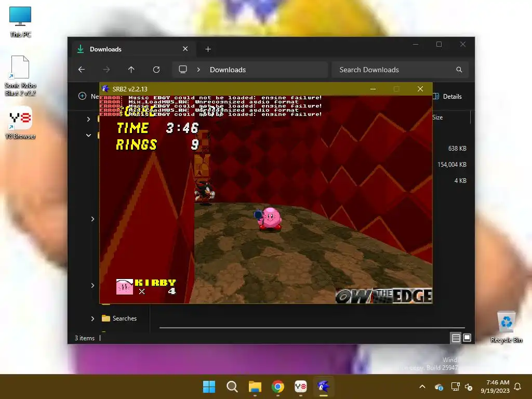Select the Downloads tab

pos(134,49)
